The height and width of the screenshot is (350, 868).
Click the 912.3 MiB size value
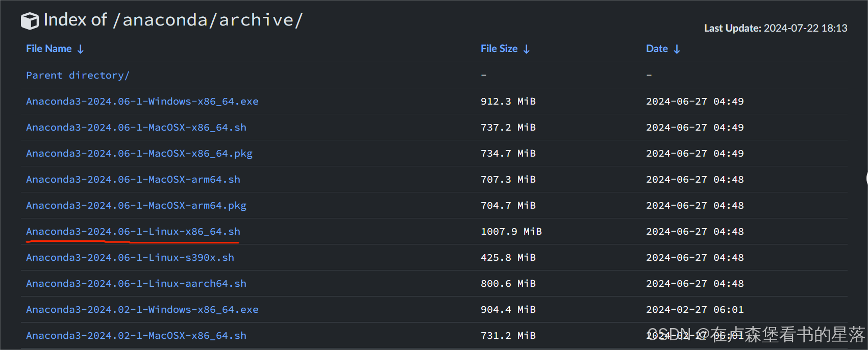pyautogui.click(x=508, y=101)
